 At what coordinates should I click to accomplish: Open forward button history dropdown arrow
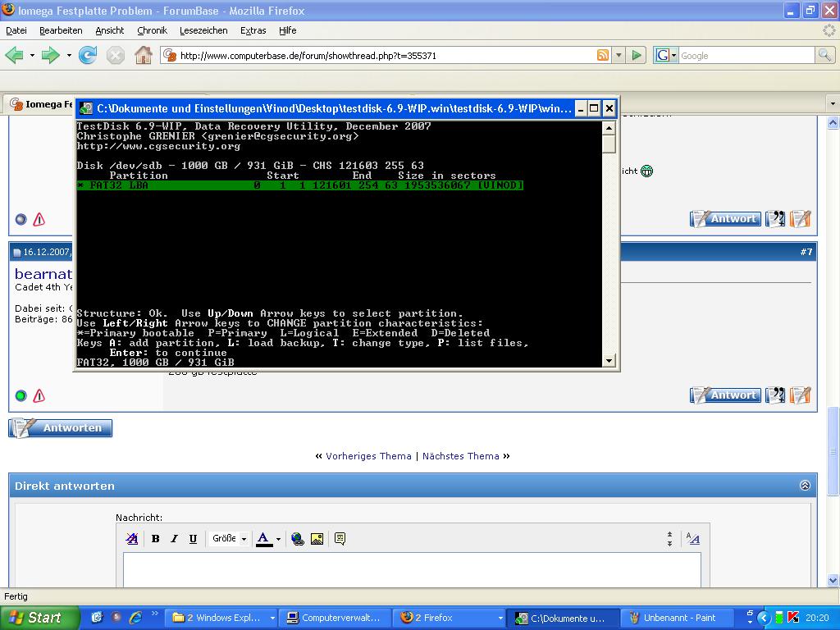69,55
